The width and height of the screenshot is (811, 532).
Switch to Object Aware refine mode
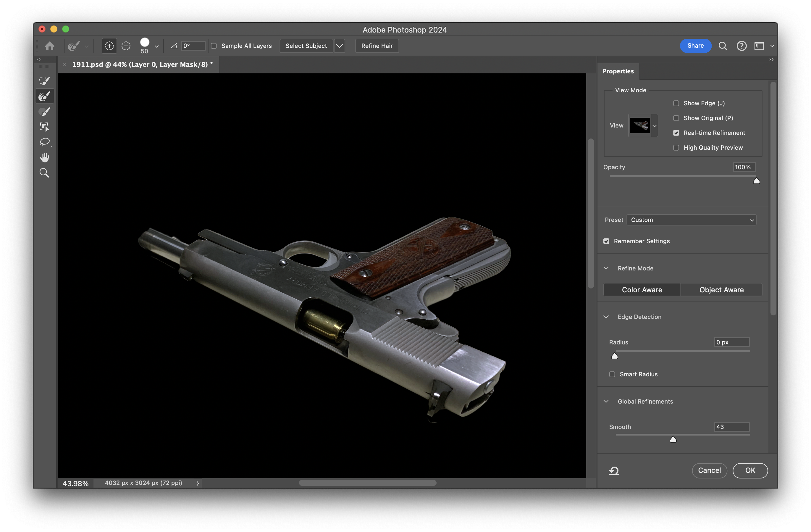(721, 290)
